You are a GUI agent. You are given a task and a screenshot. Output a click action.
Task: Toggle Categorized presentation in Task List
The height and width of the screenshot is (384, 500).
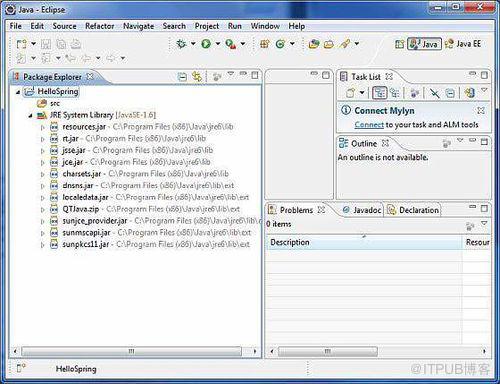pyautogui.click(x=379, y=93)
